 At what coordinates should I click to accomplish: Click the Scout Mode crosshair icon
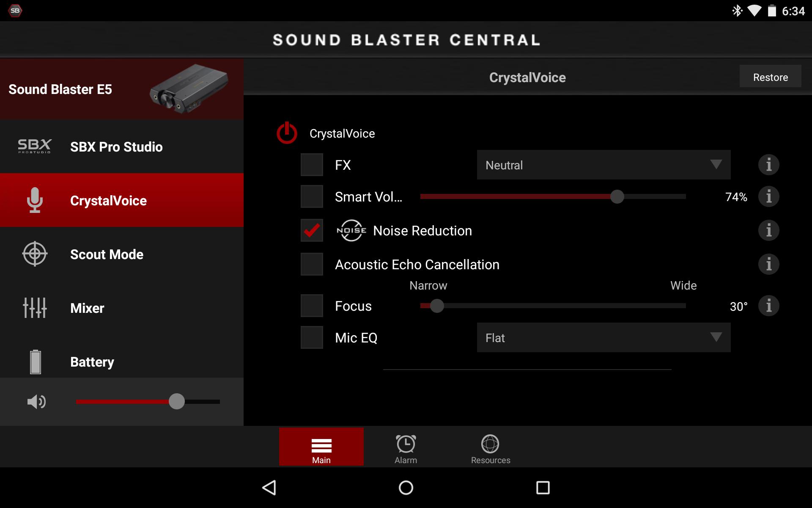tap(35, 254)
